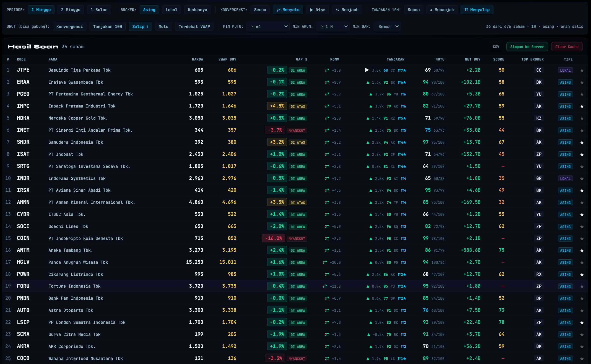Set period to 1 Bulan
Image resolution: width=591 pixels, height=364 pixels.
pyautogui.click(x=99, y=10)
